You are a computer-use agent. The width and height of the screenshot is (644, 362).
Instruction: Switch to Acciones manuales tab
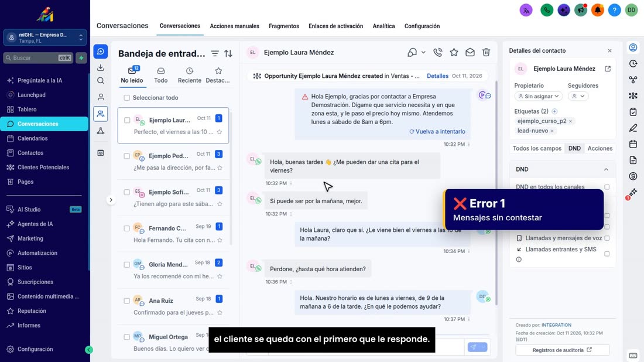click(x=235, y=26)
